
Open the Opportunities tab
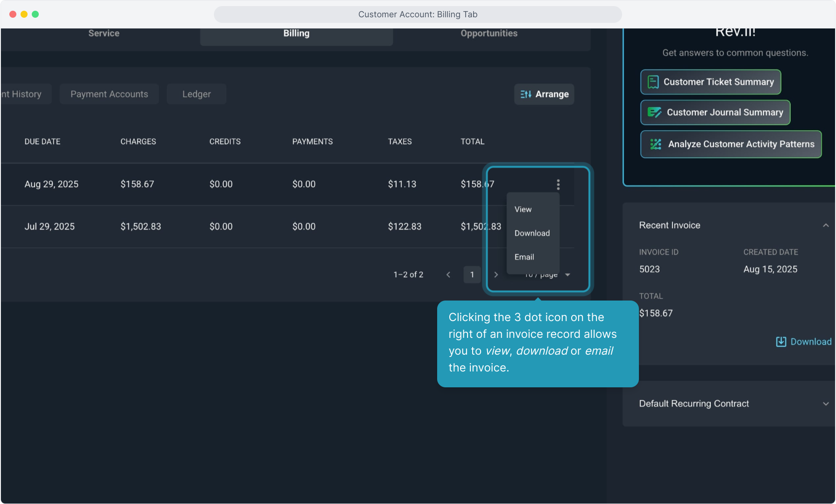[x=489, y=34]
